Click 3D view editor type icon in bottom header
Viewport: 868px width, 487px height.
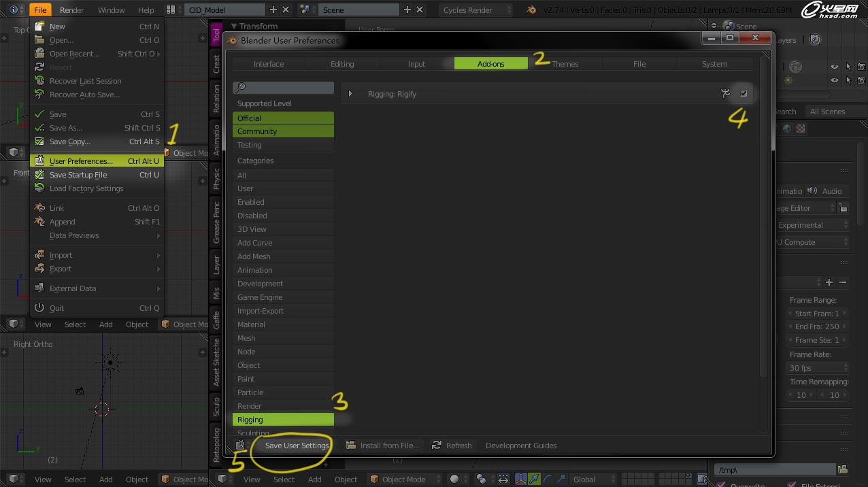(225, 480)
